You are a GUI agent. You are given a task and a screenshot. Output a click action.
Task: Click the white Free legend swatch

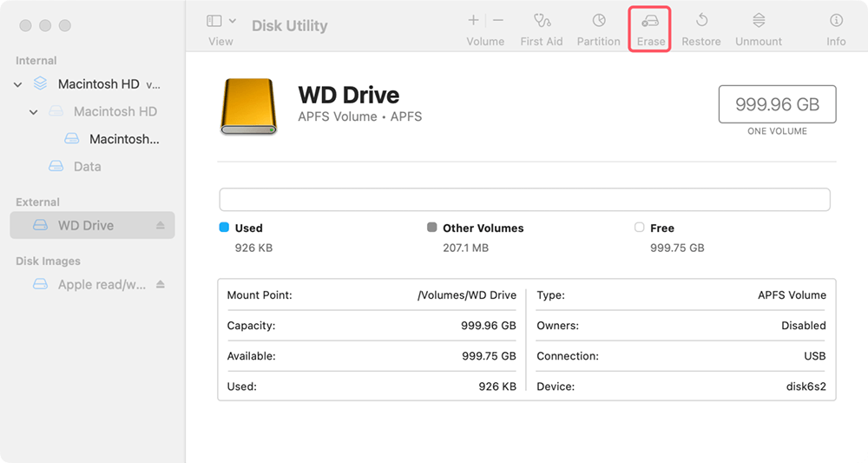coord(640,227)
